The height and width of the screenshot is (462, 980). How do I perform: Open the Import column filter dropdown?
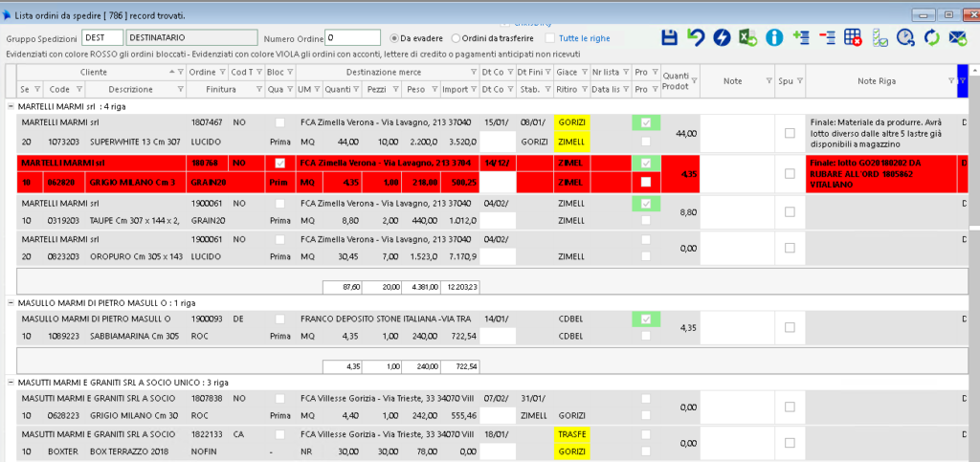[x=473, y=90]
